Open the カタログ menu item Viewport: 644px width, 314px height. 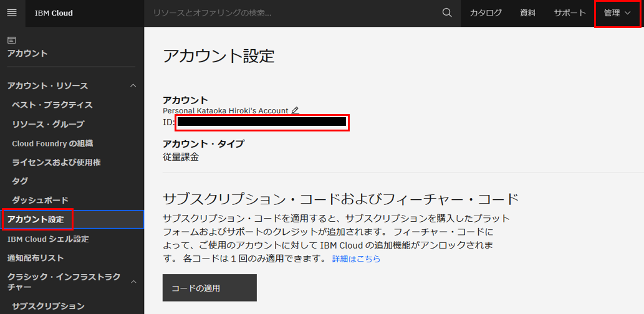pos(486,12)
